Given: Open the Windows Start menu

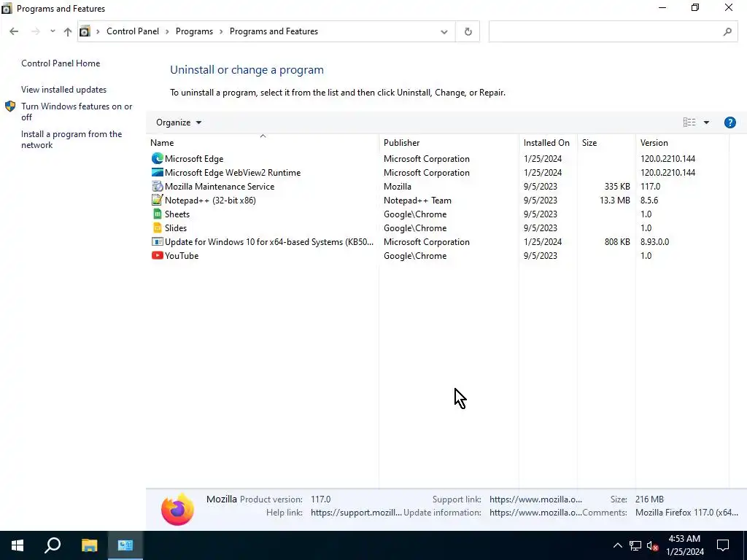Looking at the screenshot, I should [x=18, y=545].
